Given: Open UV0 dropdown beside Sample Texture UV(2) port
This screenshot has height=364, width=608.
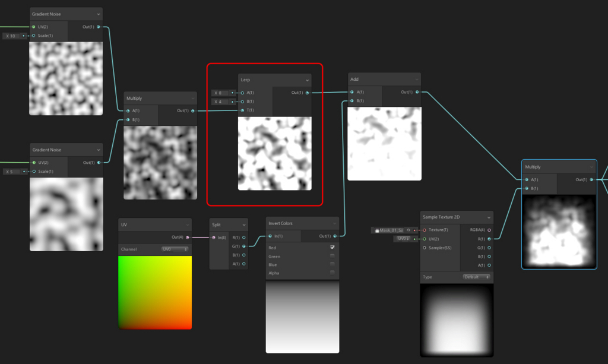Looking at the screenshot, I should 403,239.
